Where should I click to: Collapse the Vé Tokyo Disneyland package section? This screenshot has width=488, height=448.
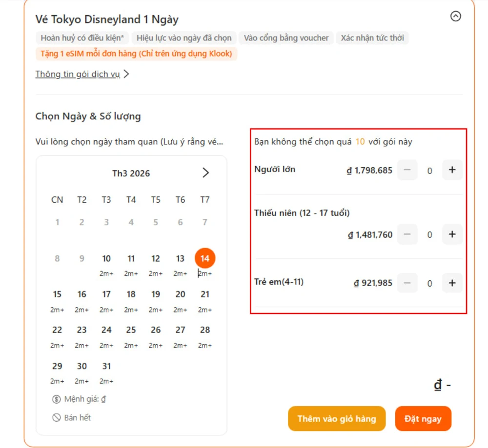pos(455,17)
